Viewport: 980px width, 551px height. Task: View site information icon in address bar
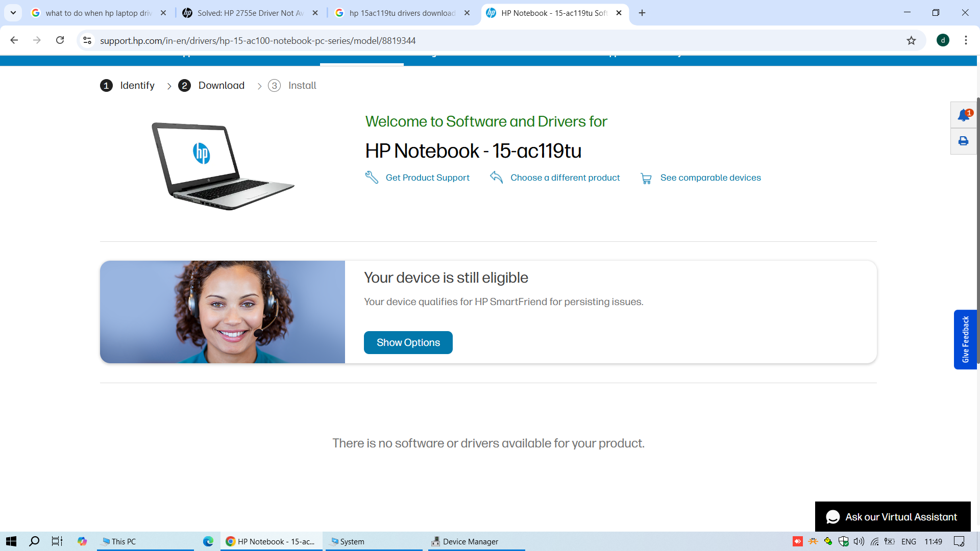pos(87,40)
